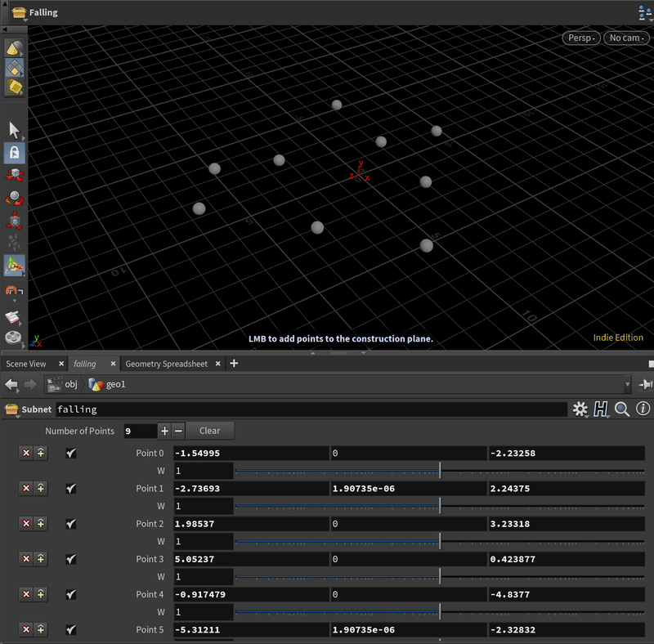The height and width of the screenshot is (644, 654).
Task: Toggle the secure selection padlock
Action: point(14,153)
